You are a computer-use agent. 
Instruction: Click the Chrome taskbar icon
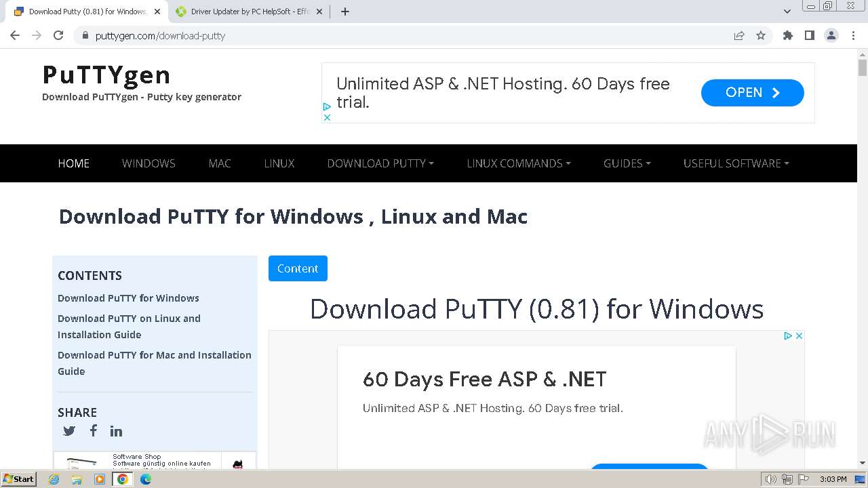click(123, 479)
